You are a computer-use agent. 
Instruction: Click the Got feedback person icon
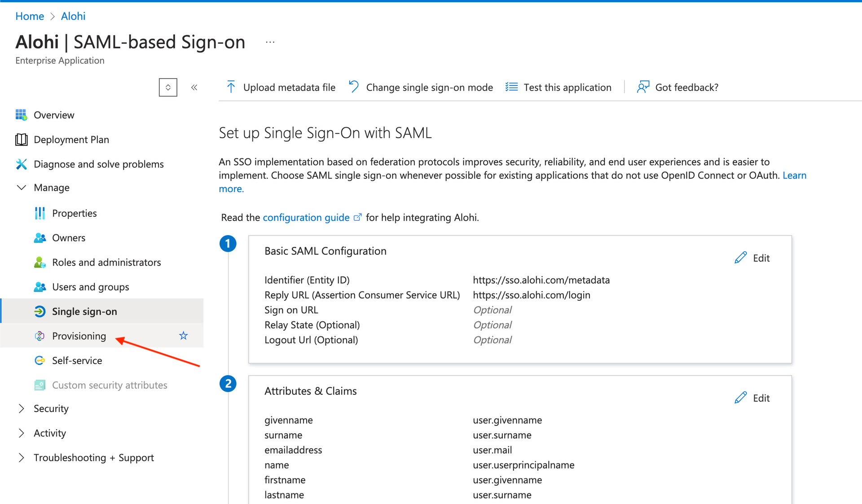point(643,87)
